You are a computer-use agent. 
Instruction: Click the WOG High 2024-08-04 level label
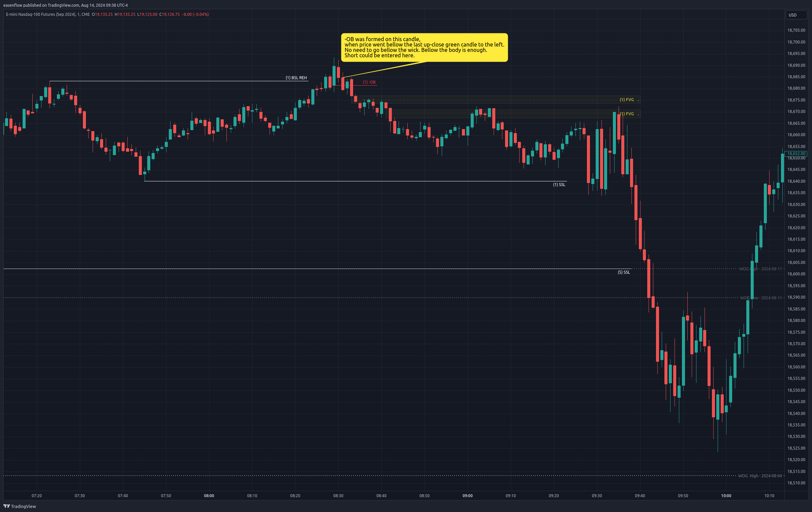point(760,476)
